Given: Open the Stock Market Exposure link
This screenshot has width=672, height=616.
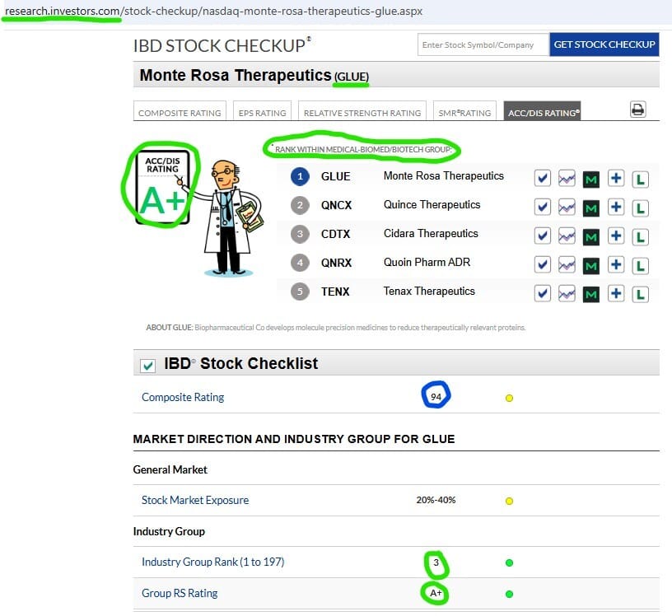Looking at the screenshot, I should point(195,500).
